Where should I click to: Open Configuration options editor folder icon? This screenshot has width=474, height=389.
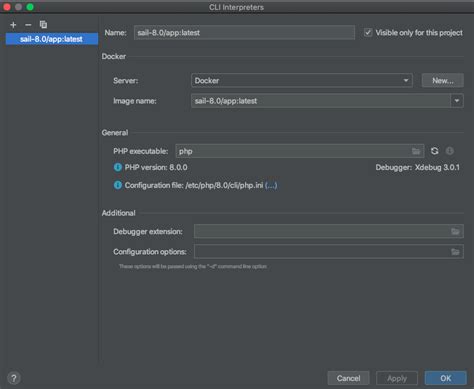tap(455, 252)
